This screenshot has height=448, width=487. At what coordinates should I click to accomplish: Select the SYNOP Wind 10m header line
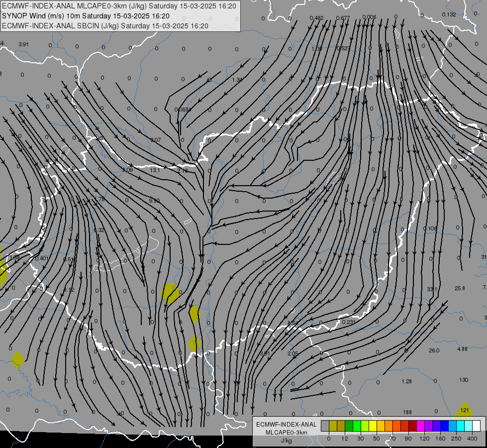tap(86, 16)
